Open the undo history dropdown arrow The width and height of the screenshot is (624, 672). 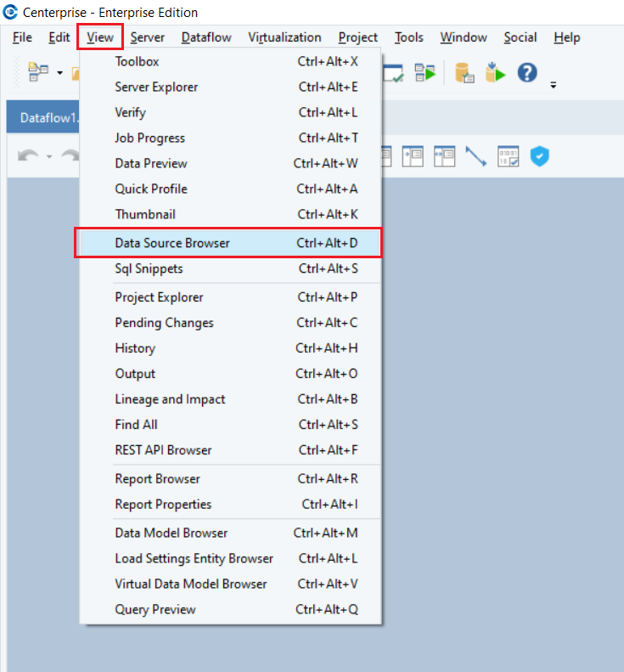coord(49,157)
